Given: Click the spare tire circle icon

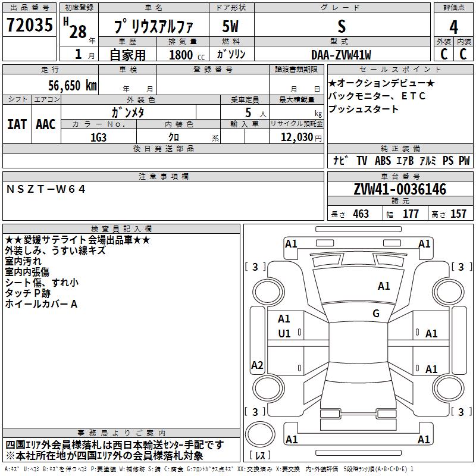Looking at the screenshot, I should click(x=260, y=435).
